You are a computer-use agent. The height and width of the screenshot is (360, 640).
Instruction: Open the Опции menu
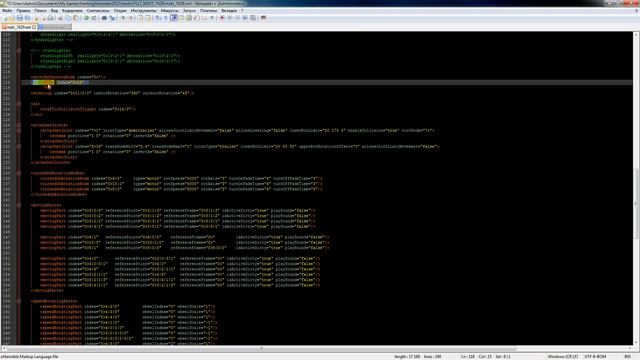click(120, 11)
